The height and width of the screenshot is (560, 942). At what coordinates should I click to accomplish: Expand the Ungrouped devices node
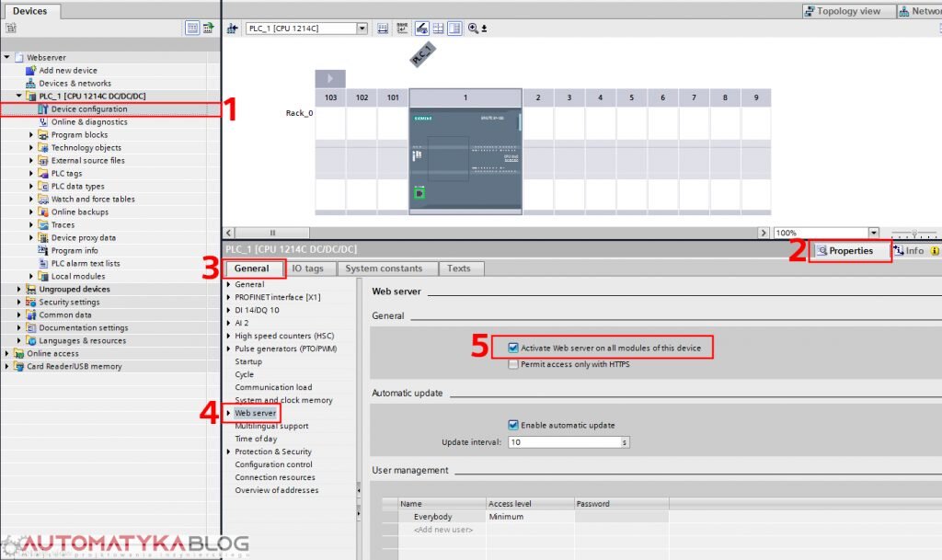pyautogui.click(x=18, y=290)
